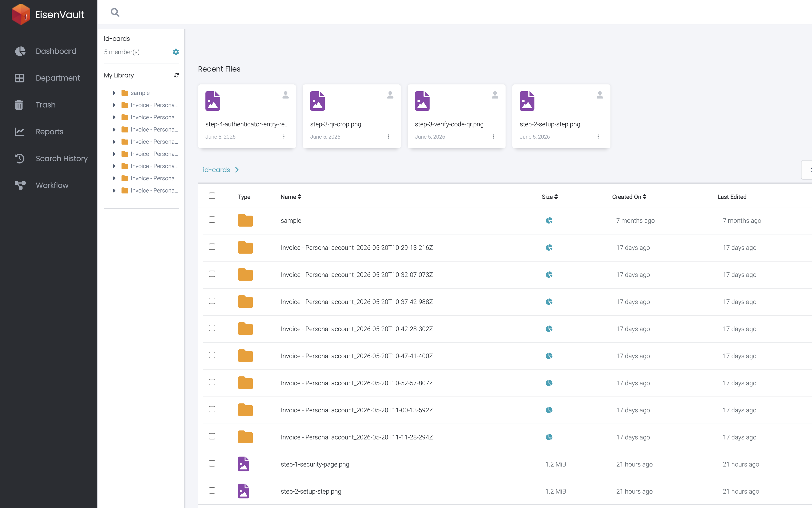This screenshot has width=812, height=508.
Task: Go to Dashboard menu item
Action: pyautogui.click(x=56, y=51)
